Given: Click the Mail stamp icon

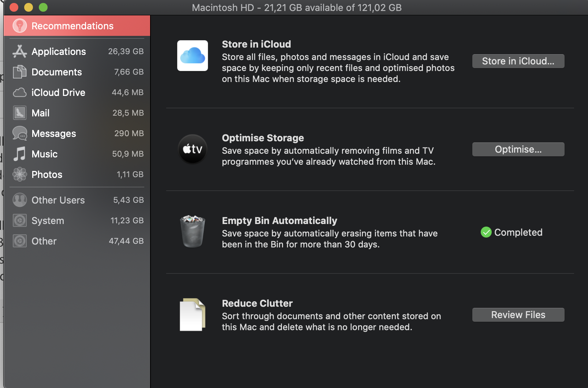Looking at the screenshot, I should [20, 113].
